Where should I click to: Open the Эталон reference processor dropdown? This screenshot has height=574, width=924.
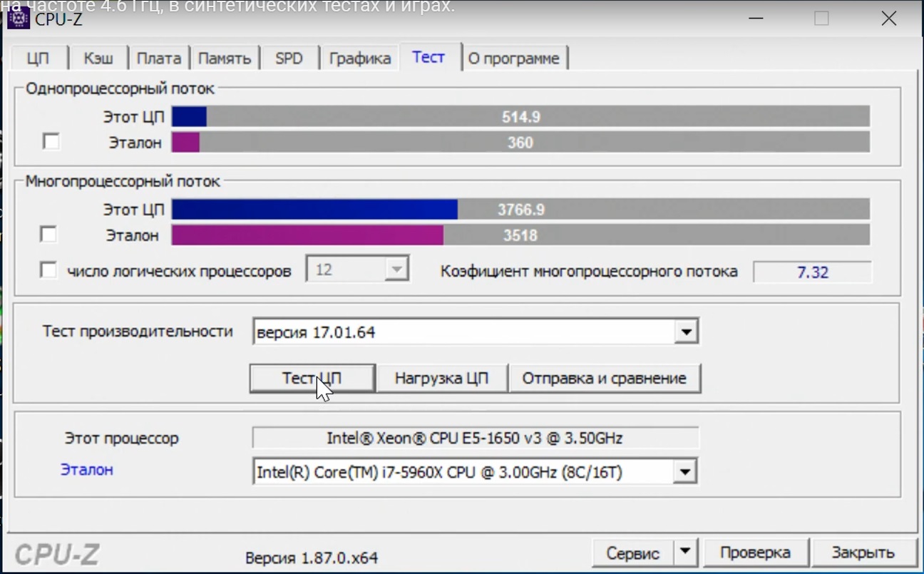tap(684, 472)
